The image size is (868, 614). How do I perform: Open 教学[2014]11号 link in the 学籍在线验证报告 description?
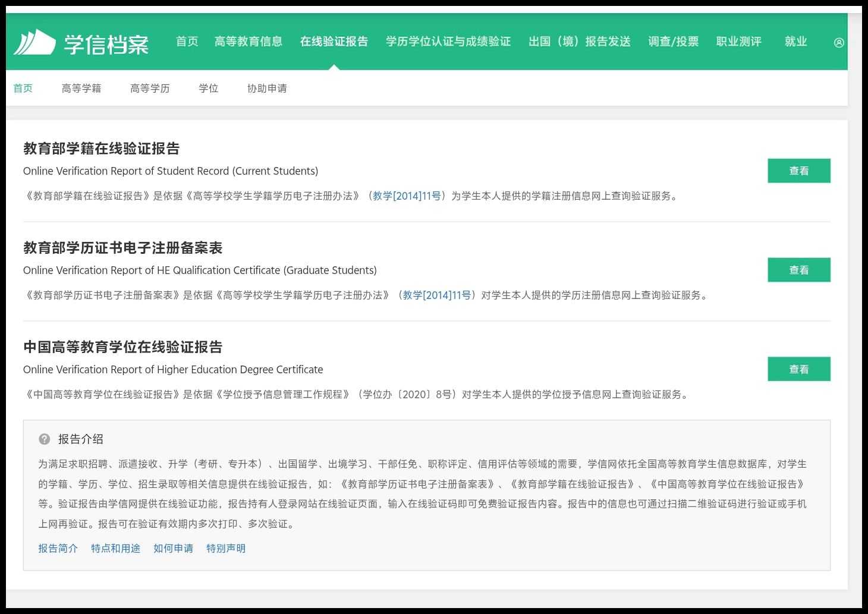[x=407, y=196]
